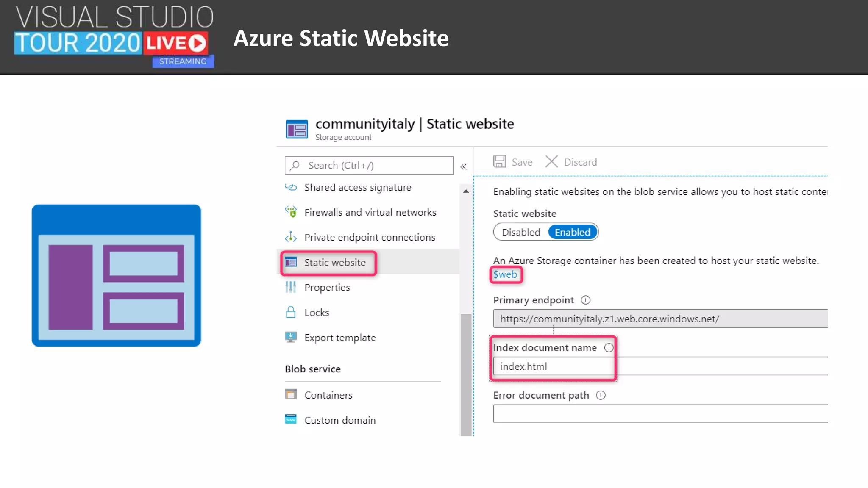Click the empty Error document path field
The image size is (868, 488).
[x=660, y=414]
